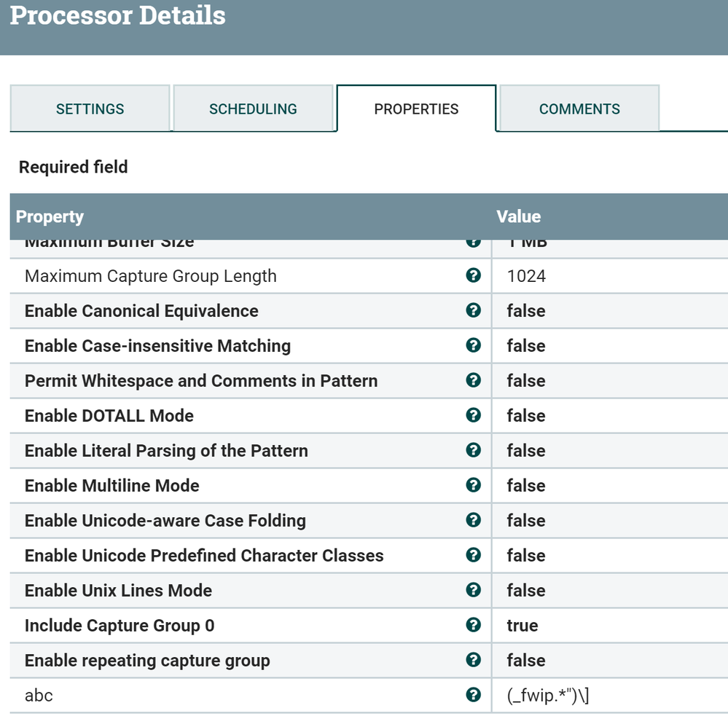Click help icon for Enable Literal Parsing
The height and width of the screenshot is (724, 728).
click(x=473, y=451)
